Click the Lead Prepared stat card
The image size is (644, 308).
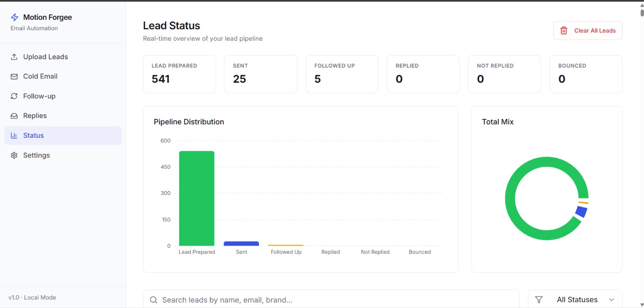[x=179, y=74]
